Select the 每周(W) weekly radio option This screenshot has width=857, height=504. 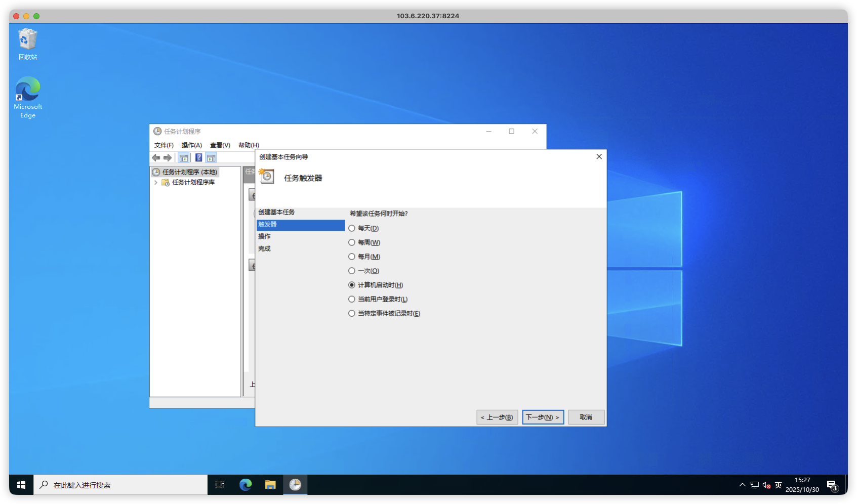(x=352, y=242)
